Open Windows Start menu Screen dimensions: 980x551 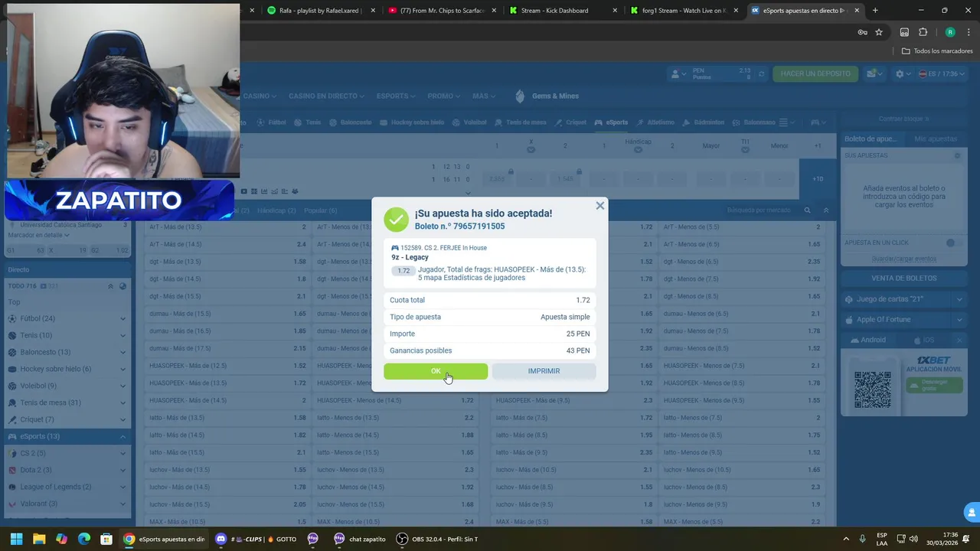click(x=16, y=539)
